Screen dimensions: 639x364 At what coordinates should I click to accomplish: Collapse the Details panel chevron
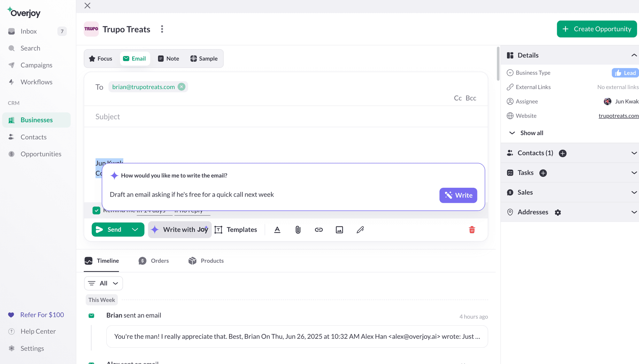(x=634, y=55)
